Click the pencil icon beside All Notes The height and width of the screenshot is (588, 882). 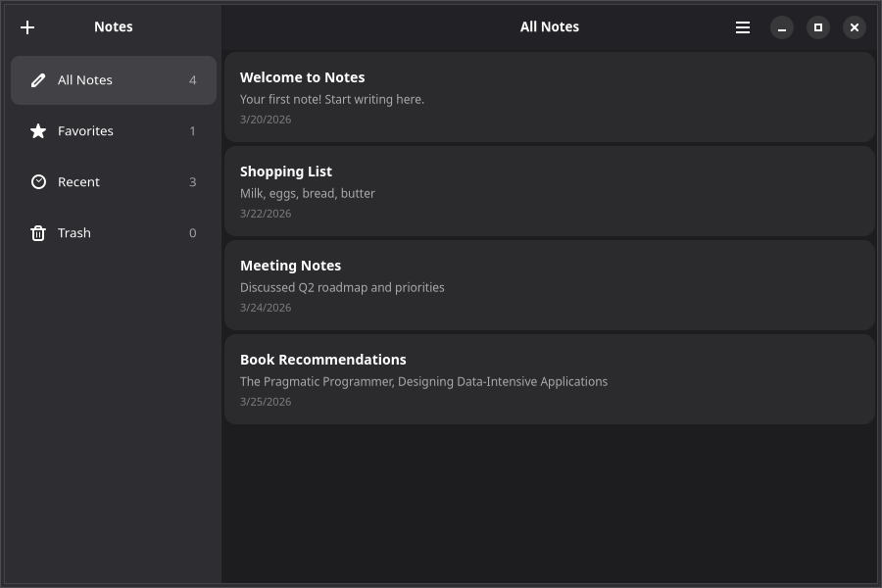click(38, 80)
